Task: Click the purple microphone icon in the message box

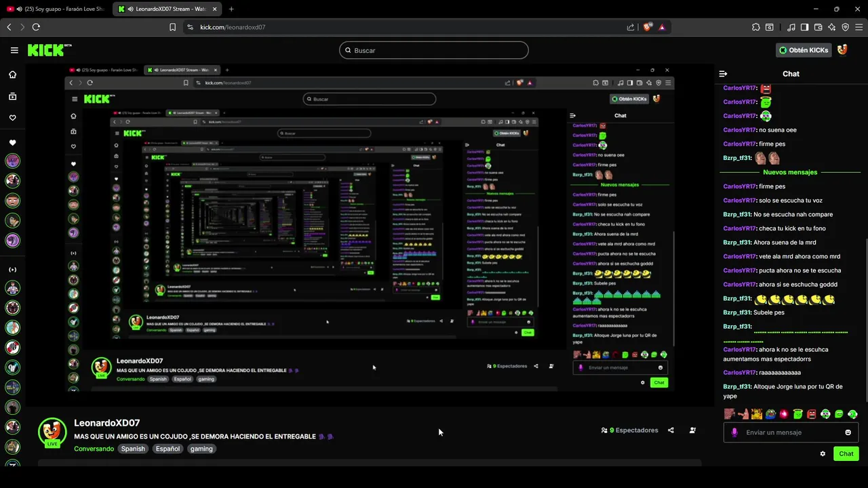Action: [x=734, y=432]
